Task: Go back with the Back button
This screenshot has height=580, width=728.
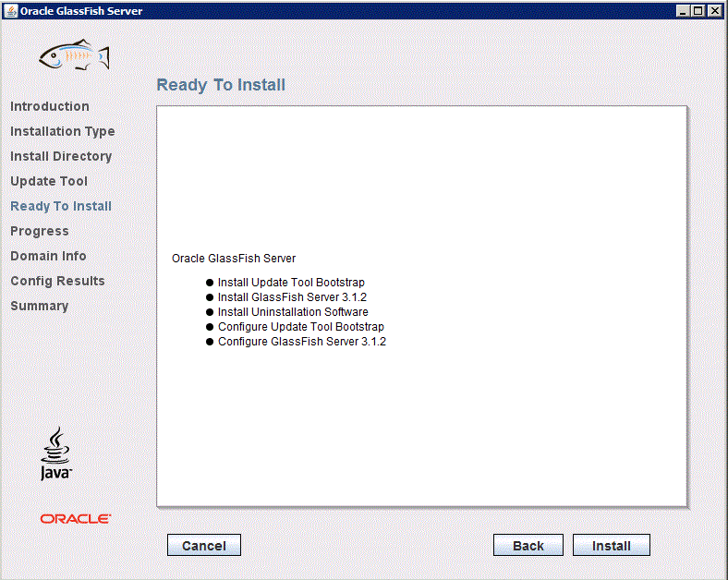Action: coord(528,545)
